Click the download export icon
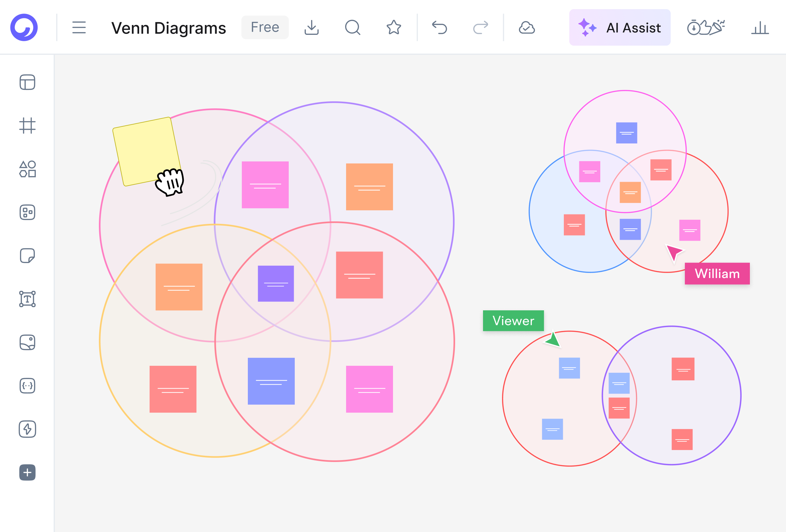 pos(312,27)
